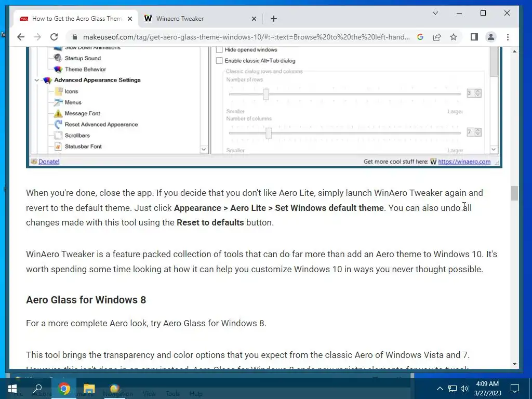The width and height of the screenshot is (532, 399).
Task: Reload the current page
Action: pyautogui.click(x=54, y=37)
